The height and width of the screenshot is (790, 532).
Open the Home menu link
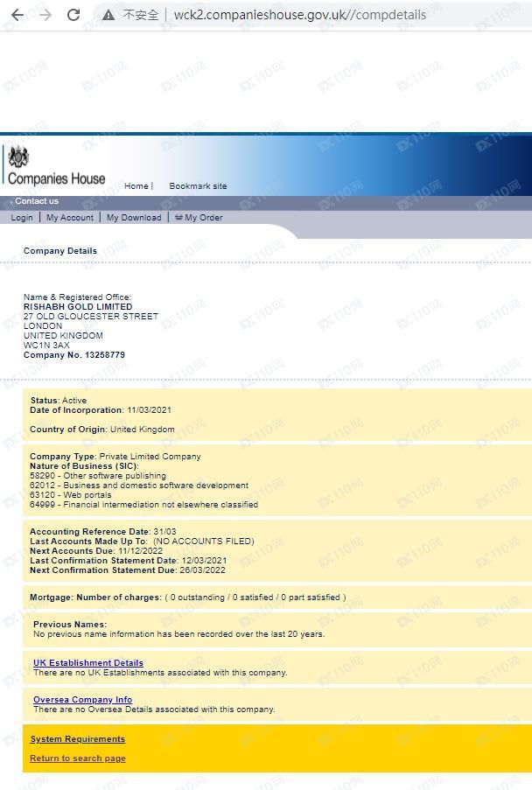tap(136, 186)
